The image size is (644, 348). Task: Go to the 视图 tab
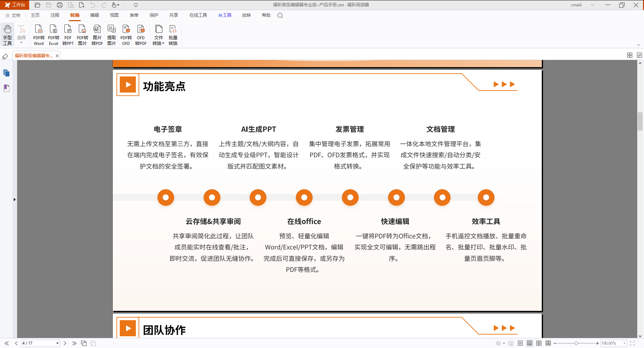point(114,15)
